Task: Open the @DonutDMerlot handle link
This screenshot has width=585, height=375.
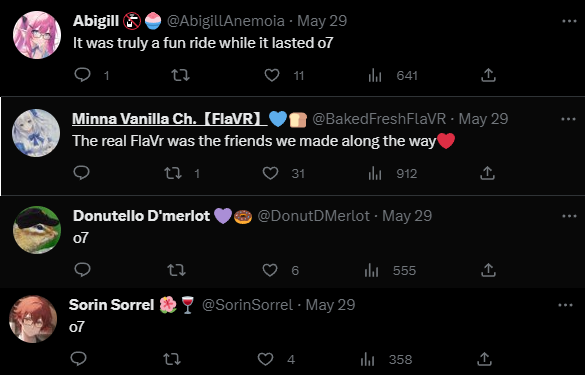Action: pyautogui.click(x=314, y=216)
